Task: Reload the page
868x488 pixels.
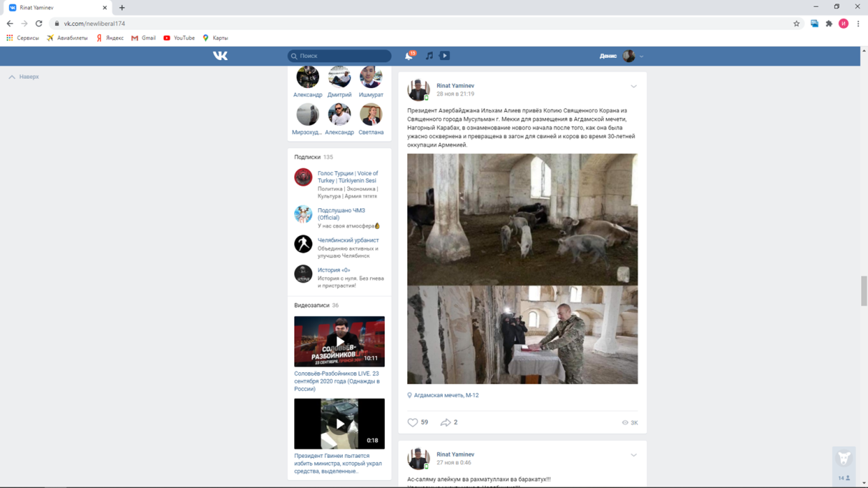Action: 39,24
